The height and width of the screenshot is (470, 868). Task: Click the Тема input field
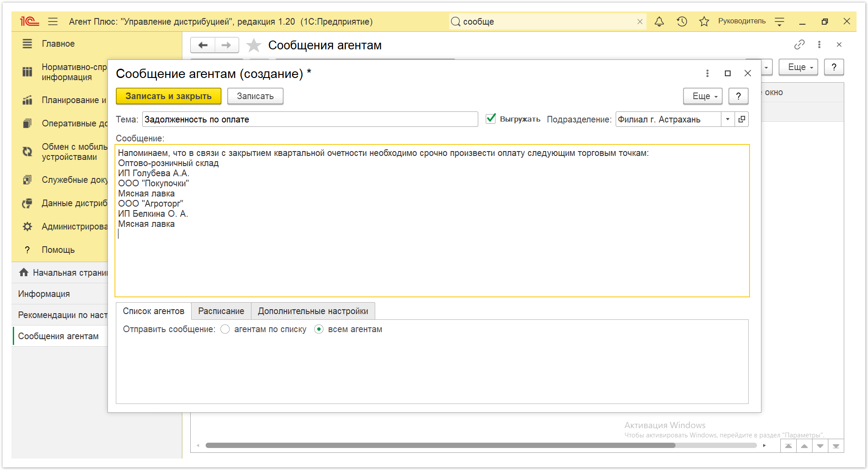click(310, 119)
